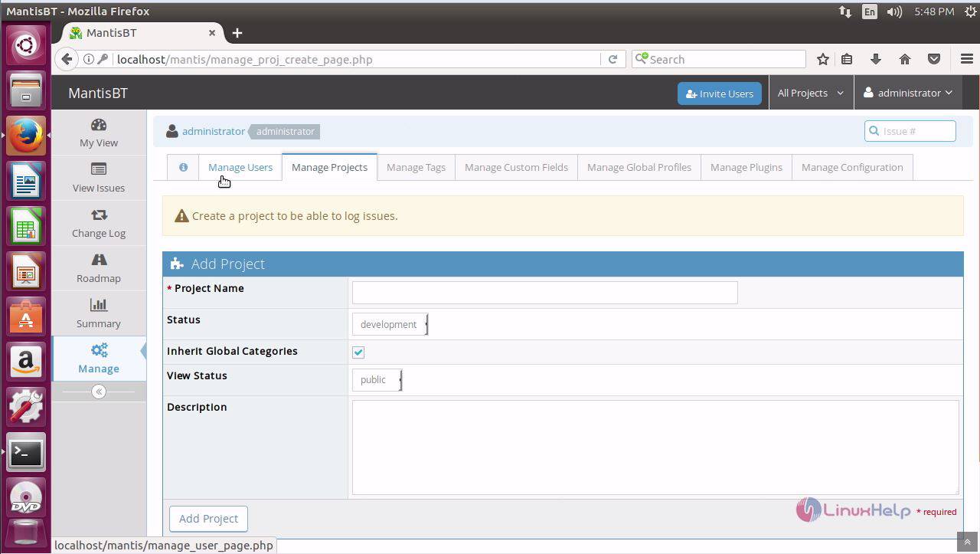This screenshot has height=554, width=980.
Task: Expand the All Projects dropdown
Action: click(x=811, y=93)
